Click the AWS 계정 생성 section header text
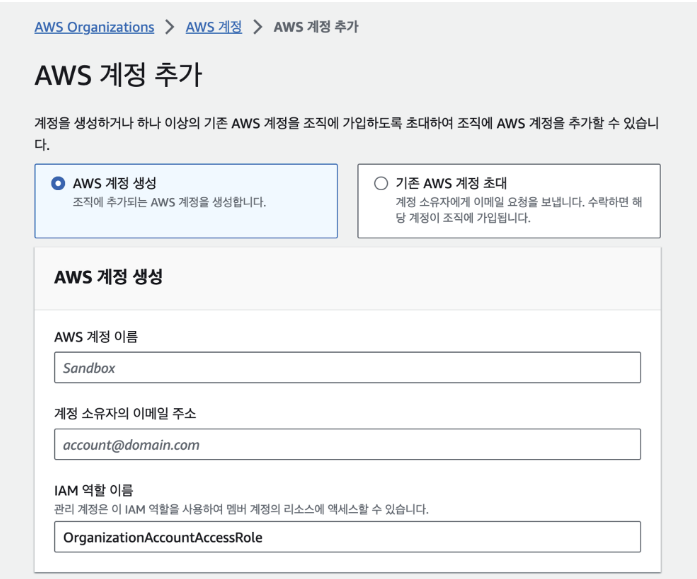Viewport: 697px width, 579px height. (x=108, y=277)
